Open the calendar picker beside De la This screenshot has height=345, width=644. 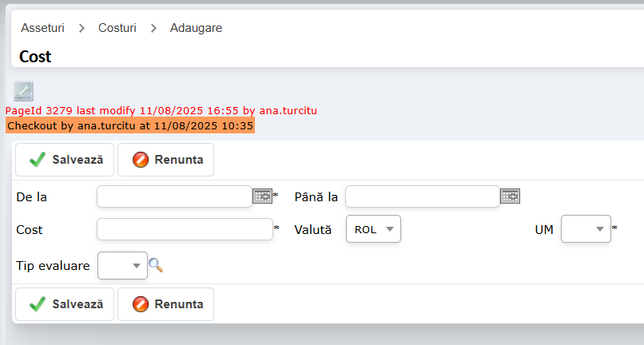click(x=262, y=196)
